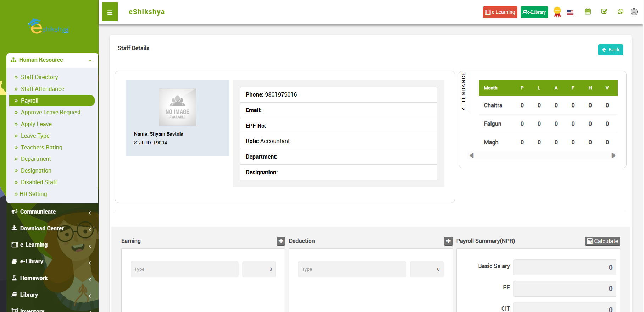The image size is (644, 312).
Task: Add a new Earning row with plus icon
Action: (281, 241)
